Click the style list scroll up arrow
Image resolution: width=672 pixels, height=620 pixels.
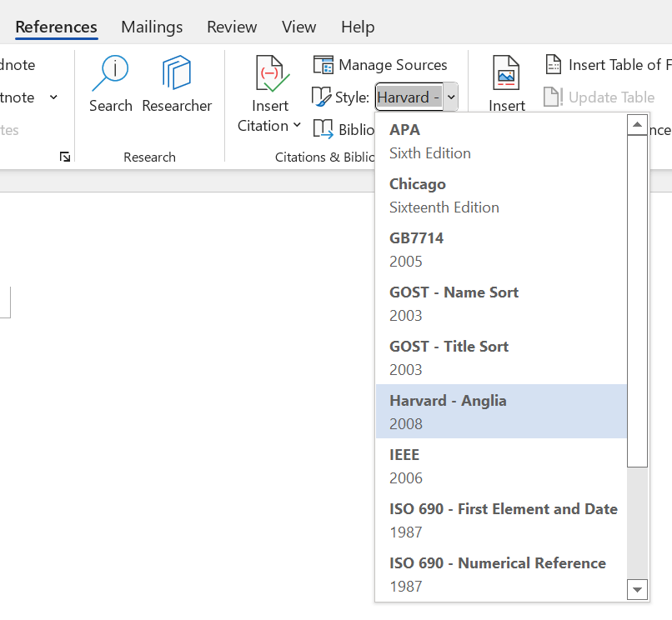point(637,125)
